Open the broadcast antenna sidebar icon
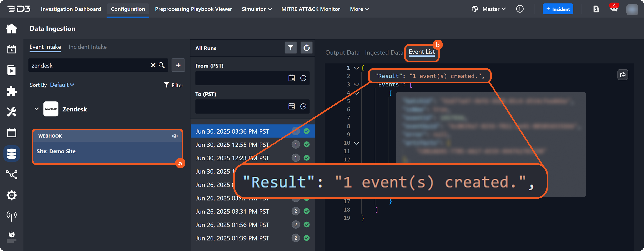 click(x=11, y=216)
